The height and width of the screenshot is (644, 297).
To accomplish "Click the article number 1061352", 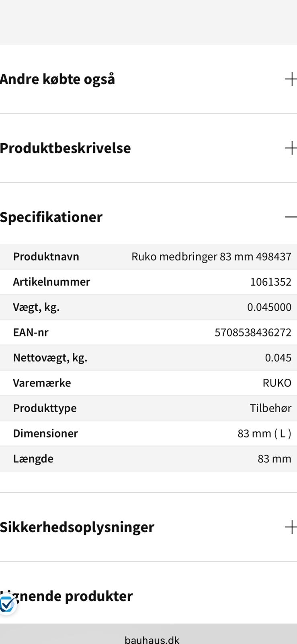I will coord(270,282).
